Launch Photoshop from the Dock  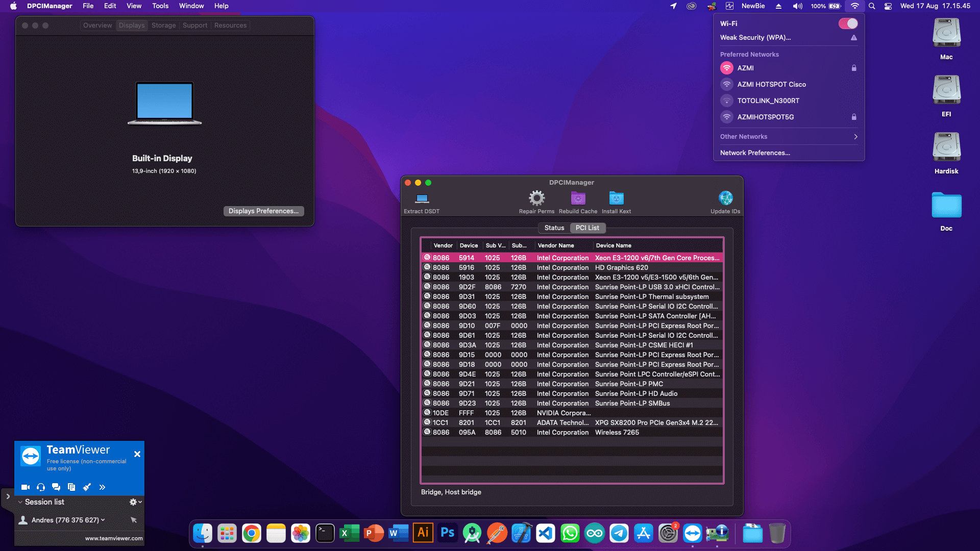tap(447, 534)
